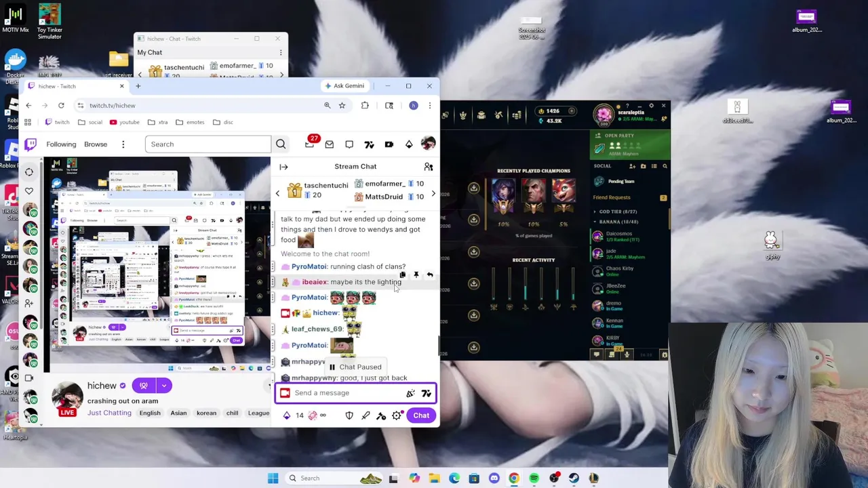Show previous gift leaderboard entries with the left arrow
The width and height of the screenshot is (868, 488).
277,193
